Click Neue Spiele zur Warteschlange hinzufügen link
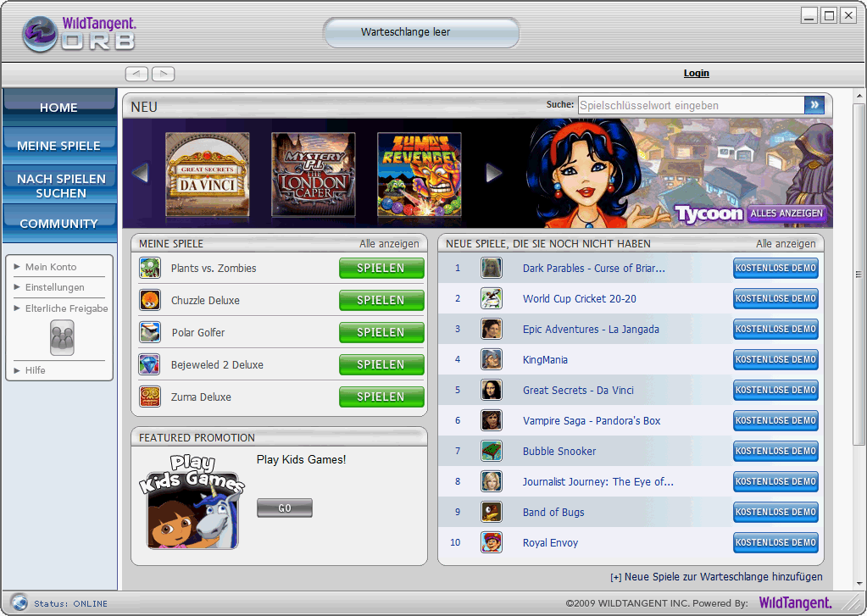867x616 pixels. (717, 577)
